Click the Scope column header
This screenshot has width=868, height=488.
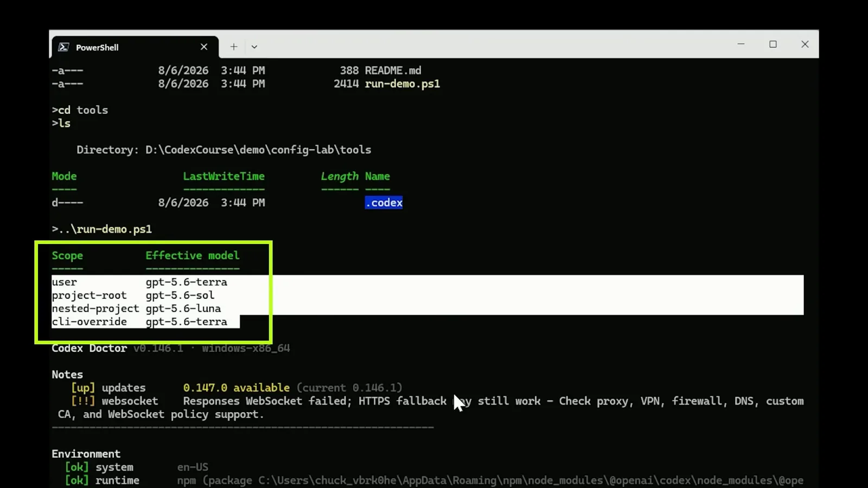[67, 255]
